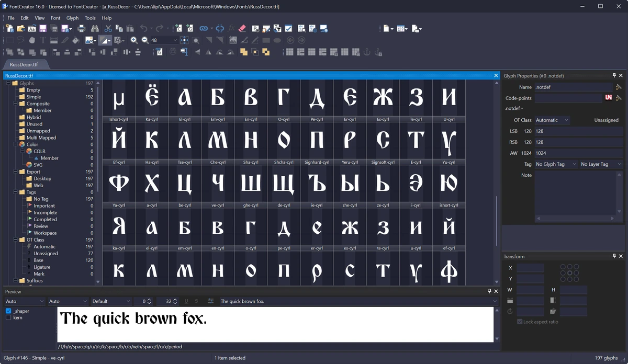Click the blue chain link icon
This screenshot has height=364, width=628.
(203, 28)
